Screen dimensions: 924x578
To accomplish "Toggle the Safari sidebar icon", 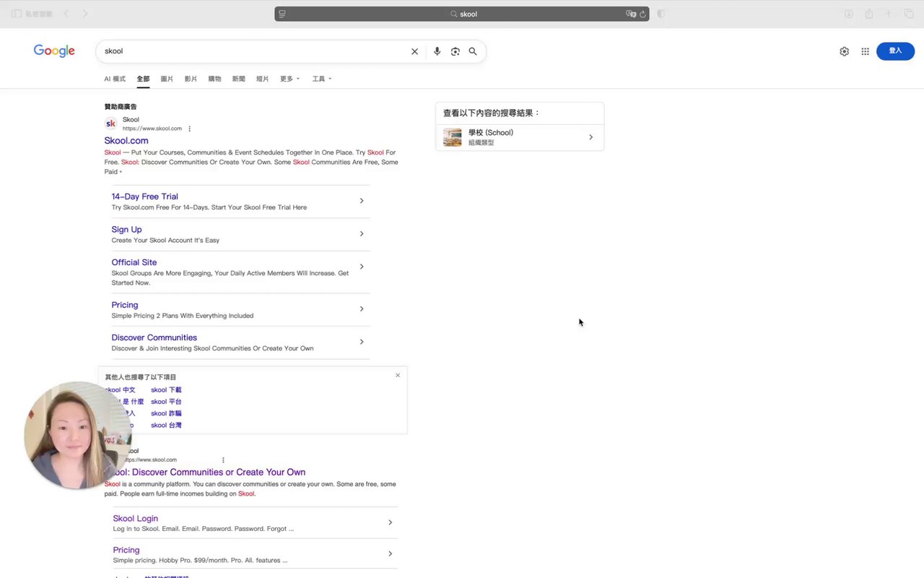I will click(17, 14).
